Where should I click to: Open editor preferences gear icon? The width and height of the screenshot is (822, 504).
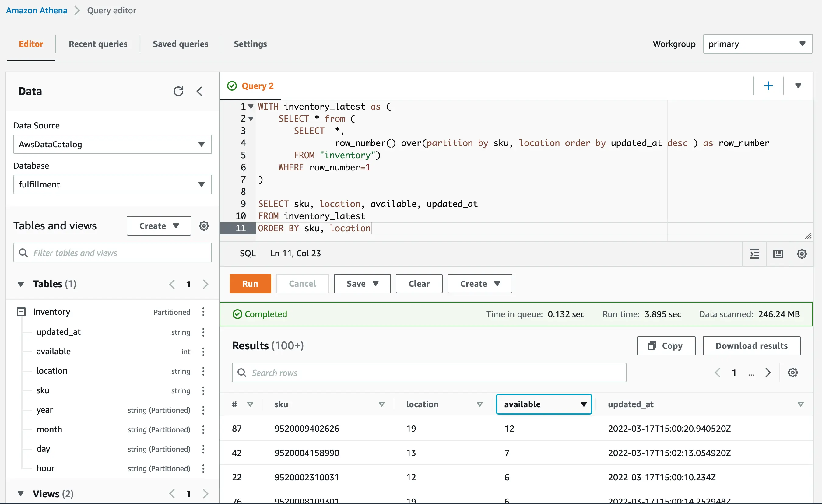(802, 254)
